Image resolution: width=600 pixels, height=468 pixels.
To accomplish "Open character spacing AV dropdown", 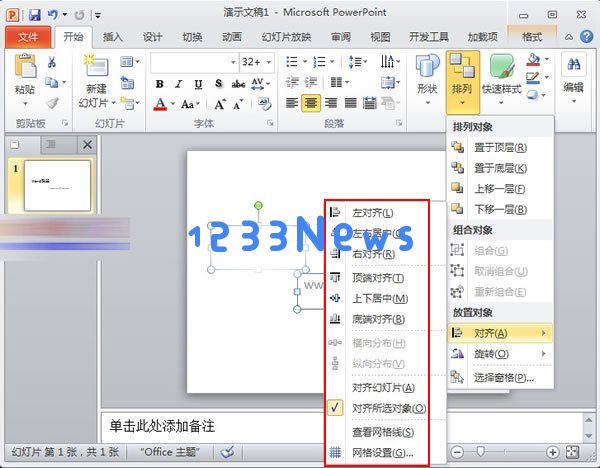I will [260, 84].
